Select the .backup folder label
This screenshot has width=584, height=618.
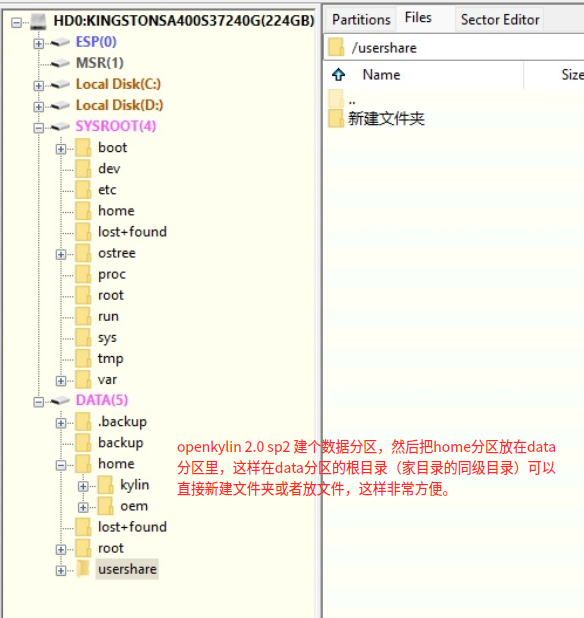pos(122,422)
